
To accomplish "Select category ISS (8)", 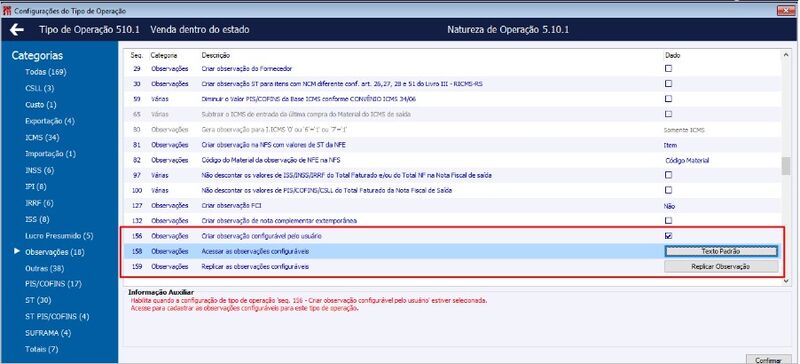I will tap(37, 220).
